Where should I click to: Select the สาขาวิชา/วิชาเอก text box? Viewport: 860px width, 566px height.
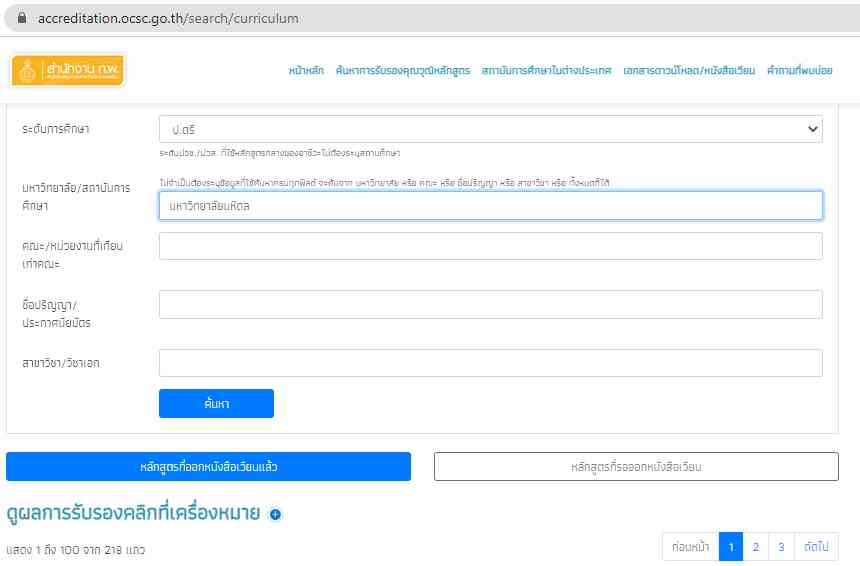(x=490, y=363)
